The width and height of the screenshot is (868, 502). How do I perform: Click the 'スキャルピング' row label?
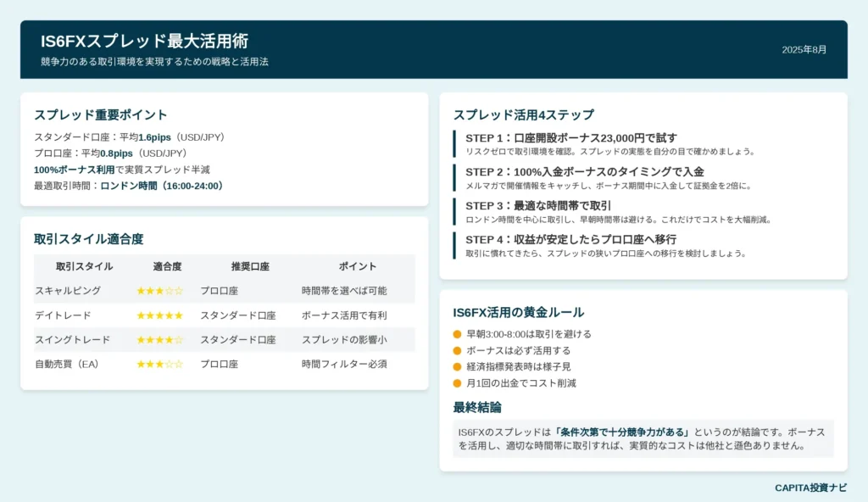click(68, 290)
